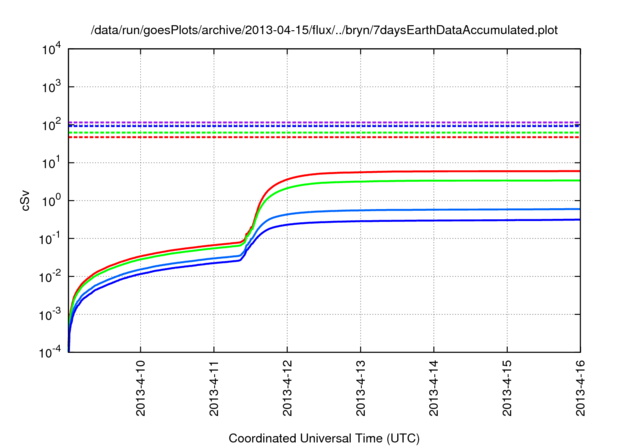The image size is (640, 448).
Task: Click the 2013-4-14 date tick label
Action: pos(433,388)
